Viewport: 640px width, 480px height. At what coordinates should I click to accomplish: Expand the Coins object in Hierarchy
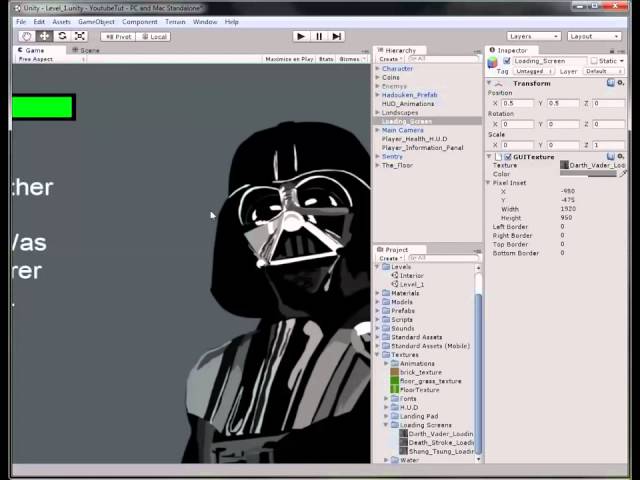pyautogui.click(x=378, y=77)
